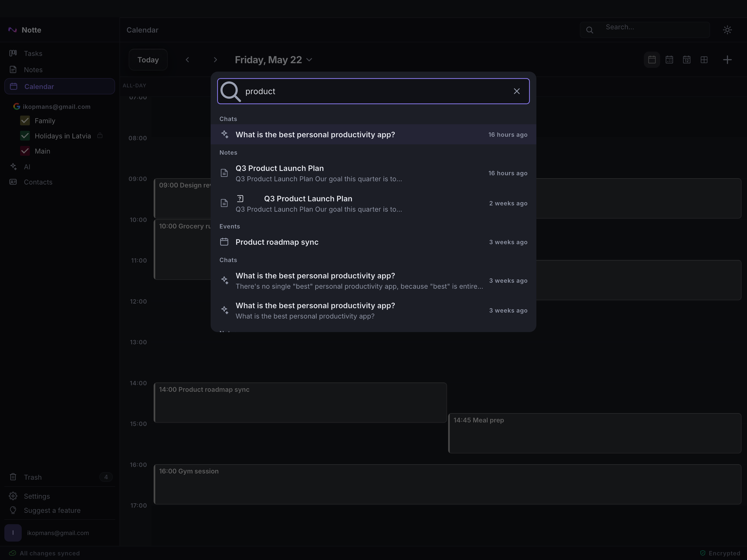Click the product search input field
The width and height of the screenshot is (747, 560).
pos(373,91)
